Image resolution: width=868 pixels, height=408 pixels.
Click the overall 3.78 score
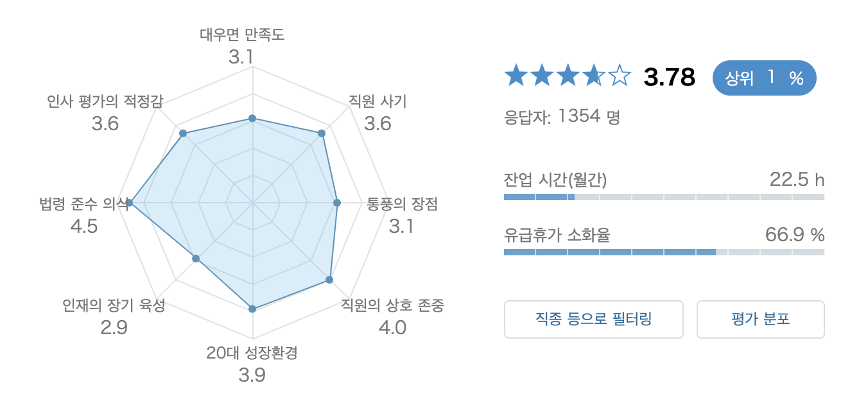click(x=670, y=78)
